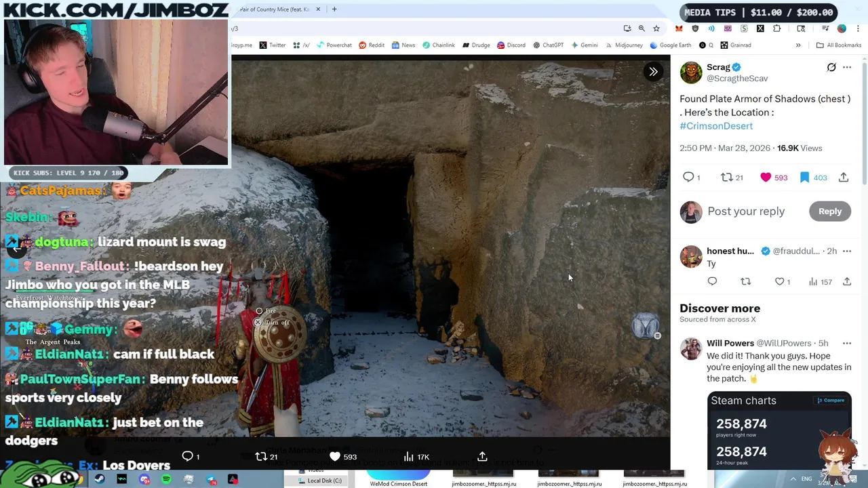
Task: Expand hidden bookmarks with the chevron
Action: (798, 45)
